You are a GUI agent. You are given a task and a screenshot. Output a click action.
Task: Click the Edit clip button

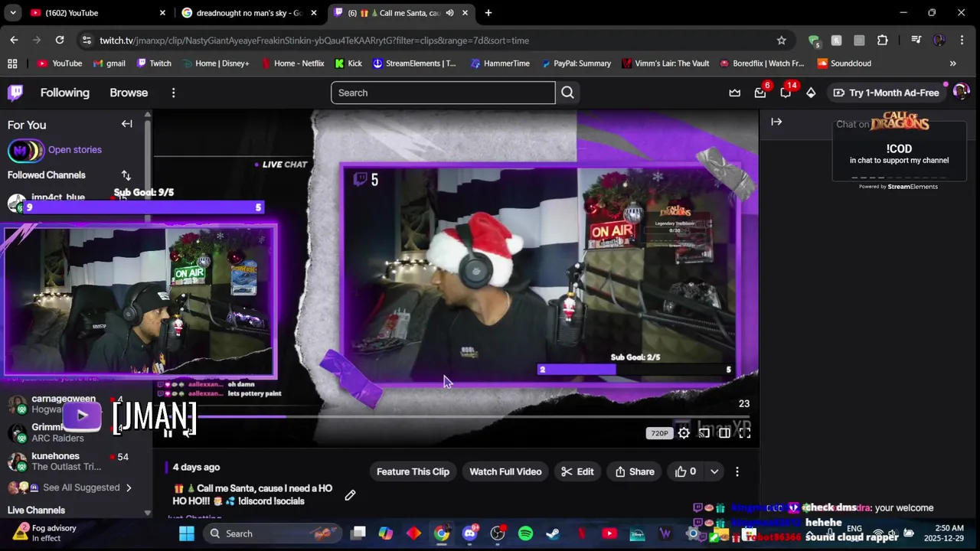point(577,471)
